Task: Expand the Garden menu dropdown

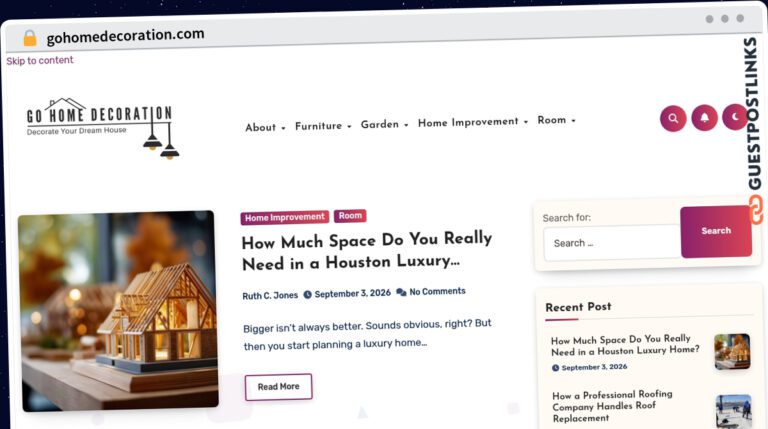Action: [x=384, y=124]
